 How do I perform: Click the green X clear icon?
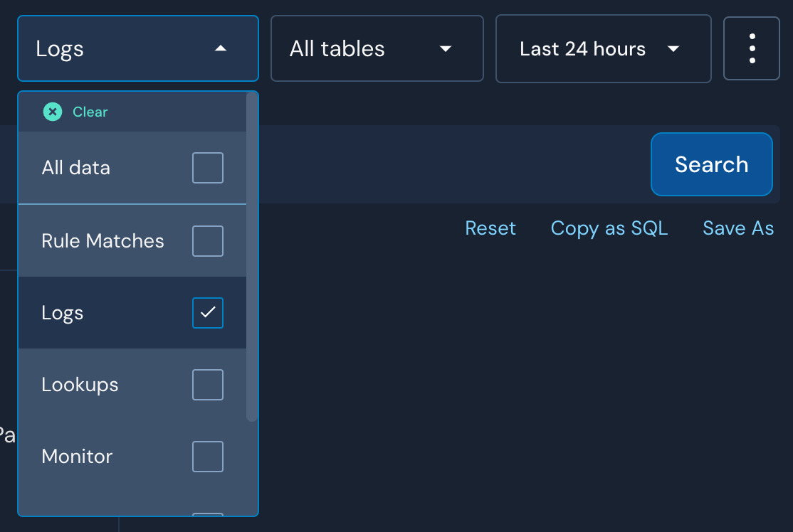point(51,112)
